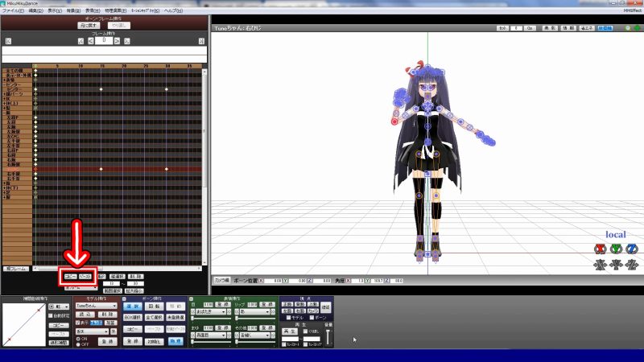Open the 真面目 brow morph dropdown
This screenshot has height=362, width=644.
pyautogui.click(x=211, y=335)
